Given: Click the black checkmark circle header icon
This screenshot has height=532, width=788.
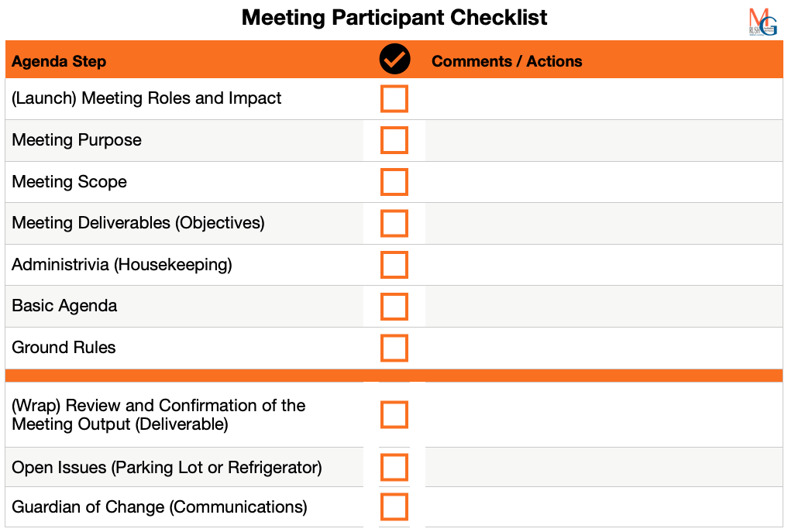Looking at the screenshot, I should [394, 60].
